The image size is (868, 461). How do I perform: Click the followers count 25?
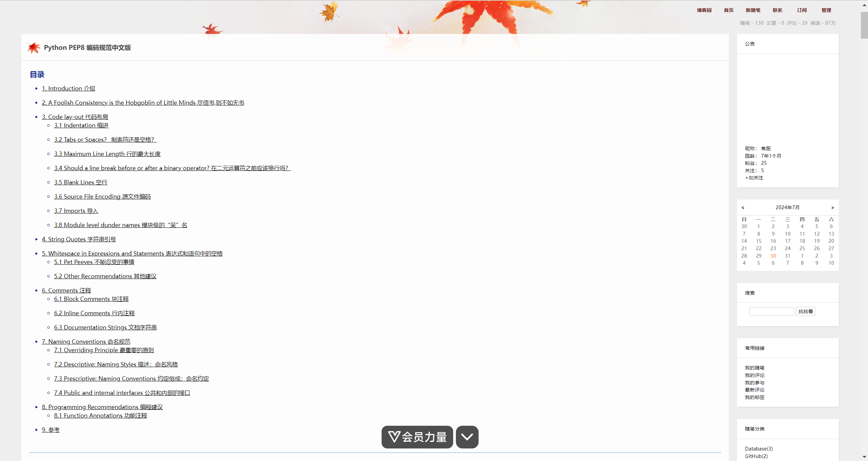point(764,163)
